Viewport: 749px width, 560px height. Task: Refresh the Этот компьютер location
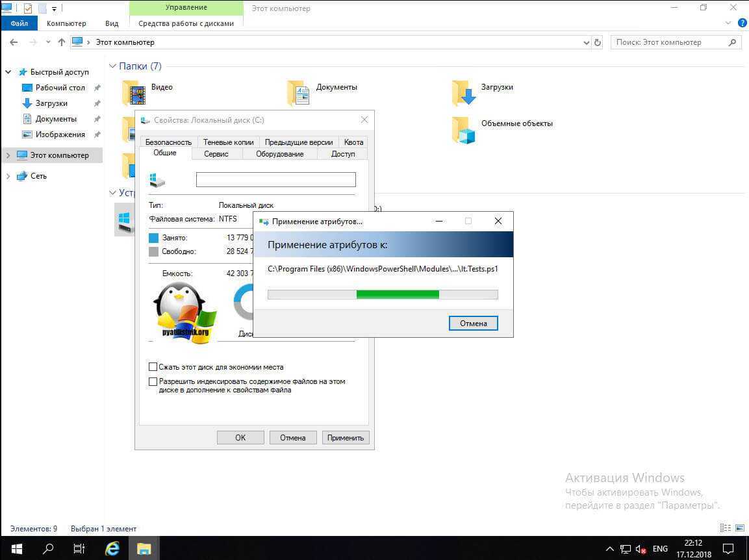tap(597, 42)
